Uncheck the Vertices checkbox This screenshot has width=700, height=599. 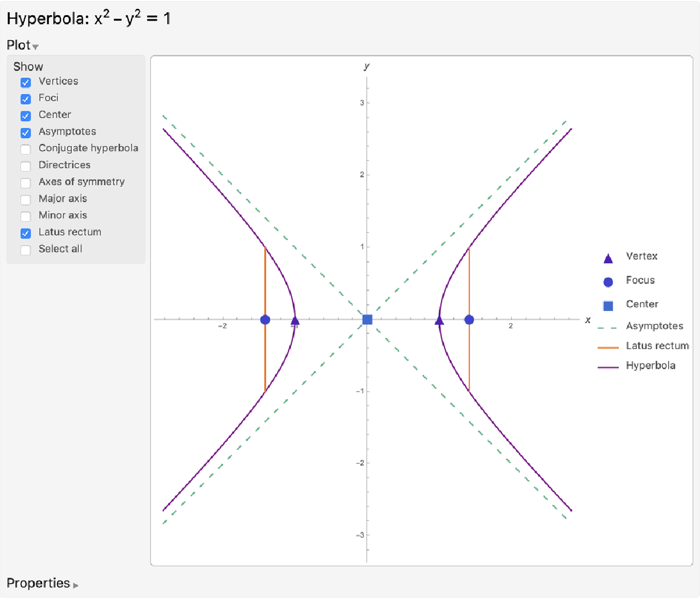coord(25,82)
